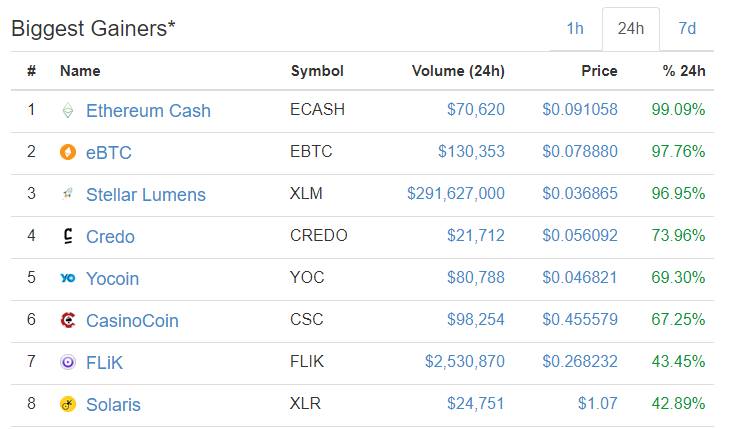The image size is (738, 429).
Task: Switch to the 7d gainers tab
Action: 687,29
